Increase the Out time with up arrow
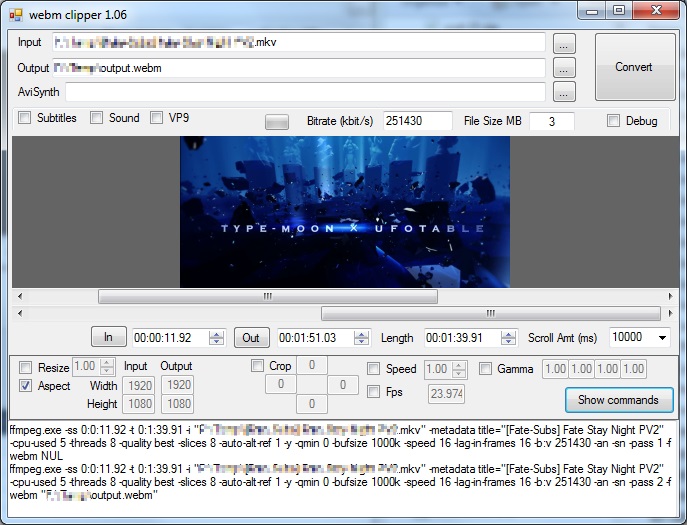Viewport: 687px width, 525px height. [361, 334]
